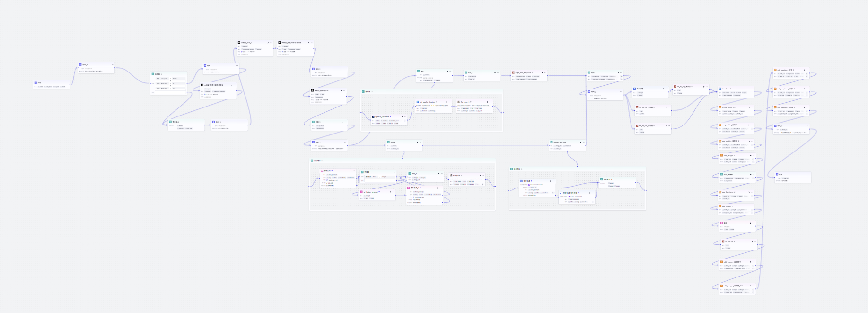Click the get_audio_duration node icon

(418, 102)
